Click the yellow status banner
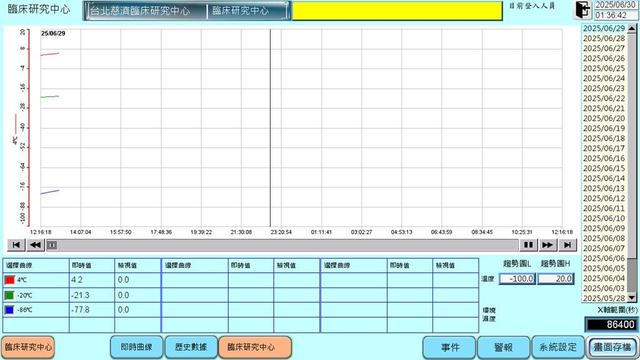 pos(397,11)
